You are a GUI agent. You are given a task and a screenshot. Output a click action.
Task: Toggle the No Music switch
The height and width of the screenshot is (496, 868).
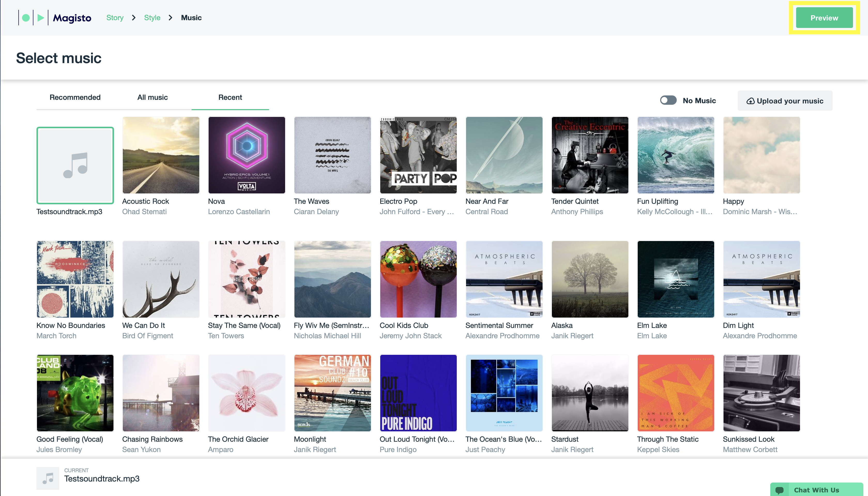coord(668,100)
